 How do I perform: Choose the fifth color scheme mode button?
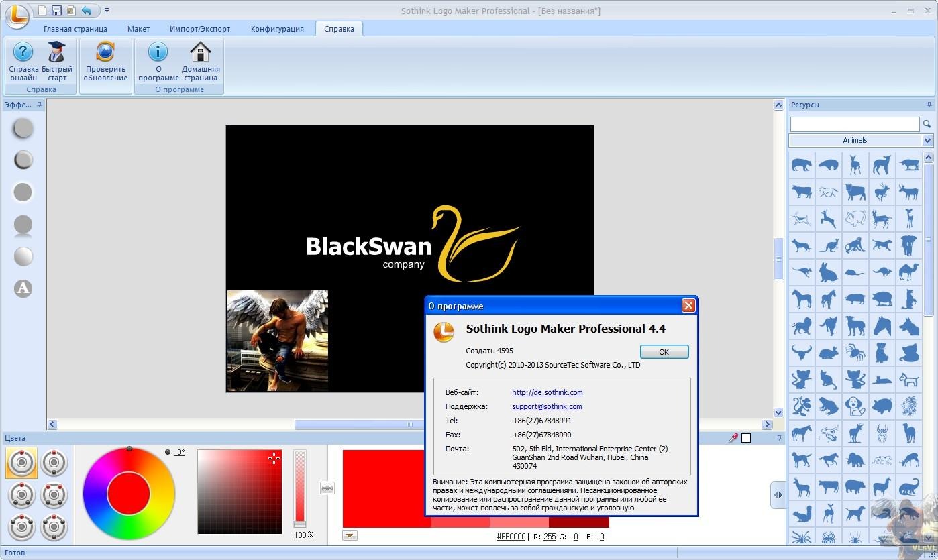pos(21,526)
